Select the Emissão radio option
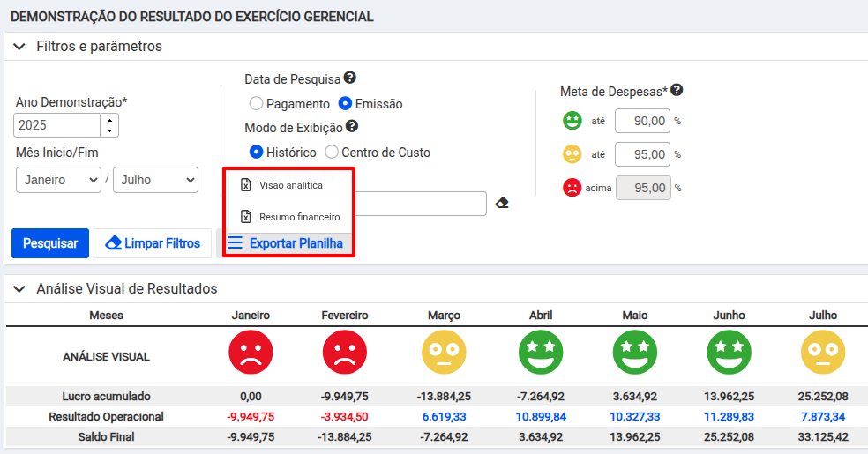The image size is (868, 454). tap(346, 103)
